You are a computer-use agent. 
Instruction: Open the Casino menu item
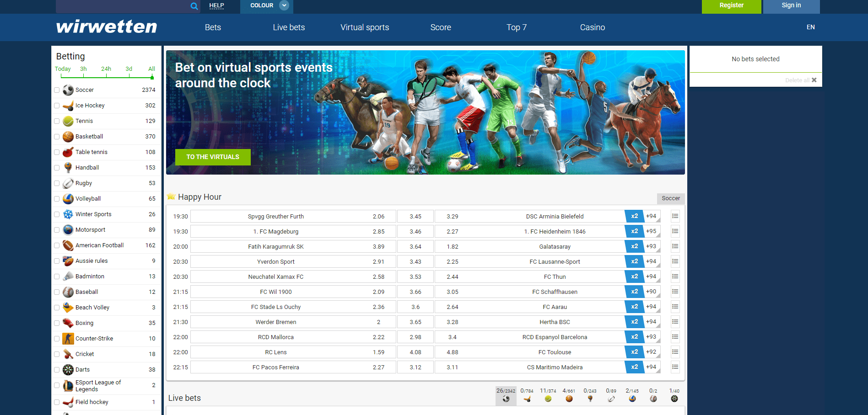coord(593,27)
